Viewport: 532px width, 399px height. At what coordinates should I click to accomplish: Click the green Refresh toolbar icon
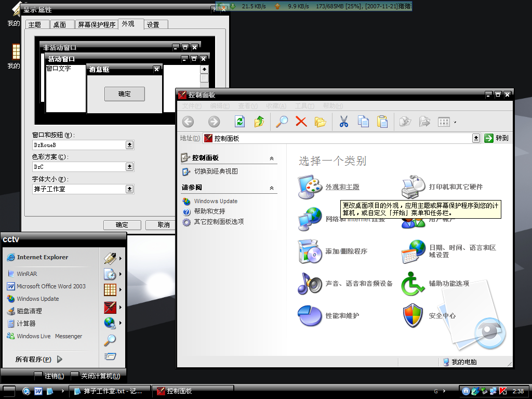tap(240, 122)
